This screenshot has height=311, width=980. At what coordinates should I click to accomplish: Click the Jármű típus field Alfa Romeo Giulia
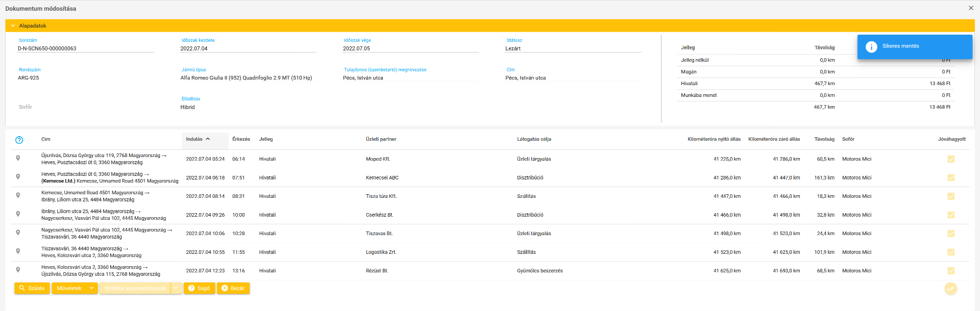pos(248,78)
